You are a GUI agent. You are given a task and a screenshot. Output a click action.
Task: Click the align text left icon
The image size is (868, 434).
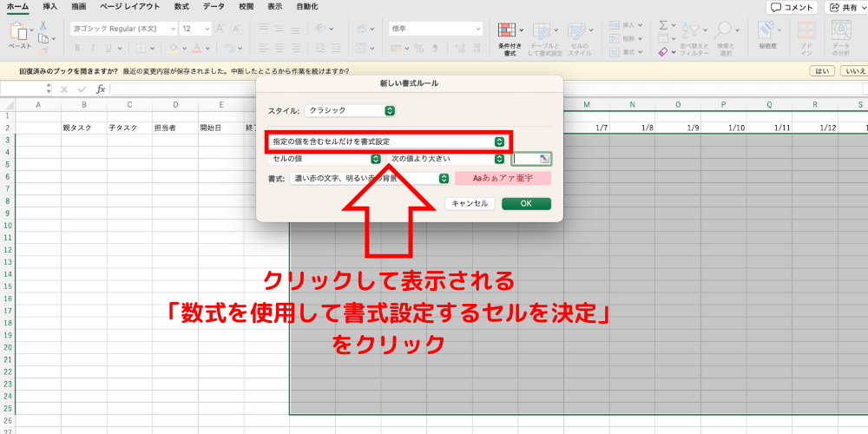[264, 48]
